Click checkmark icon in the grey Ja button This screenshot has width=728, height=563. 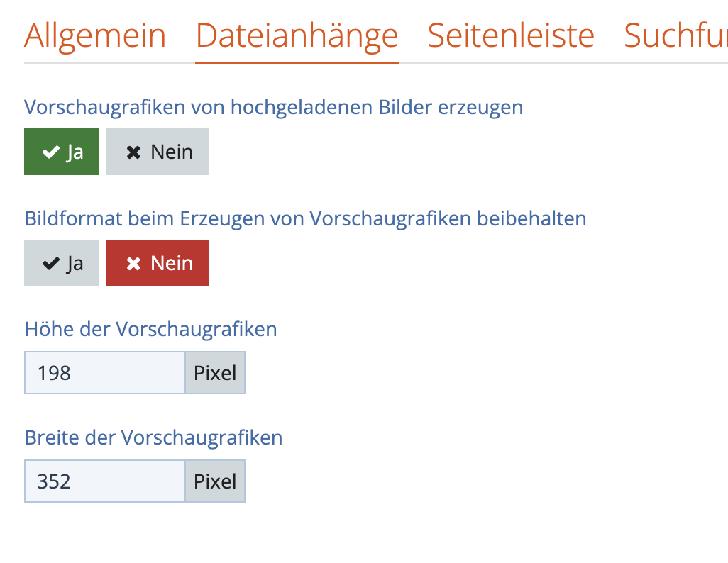click(50, 264)
